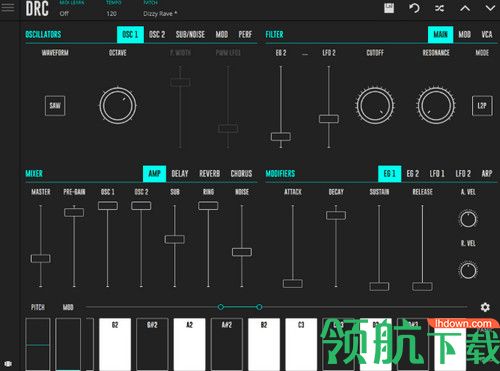This screenshot has height=371, width=500.
Task: Open the REVERB effect tab
Action: pyautogui.click(x=210, y=174)
